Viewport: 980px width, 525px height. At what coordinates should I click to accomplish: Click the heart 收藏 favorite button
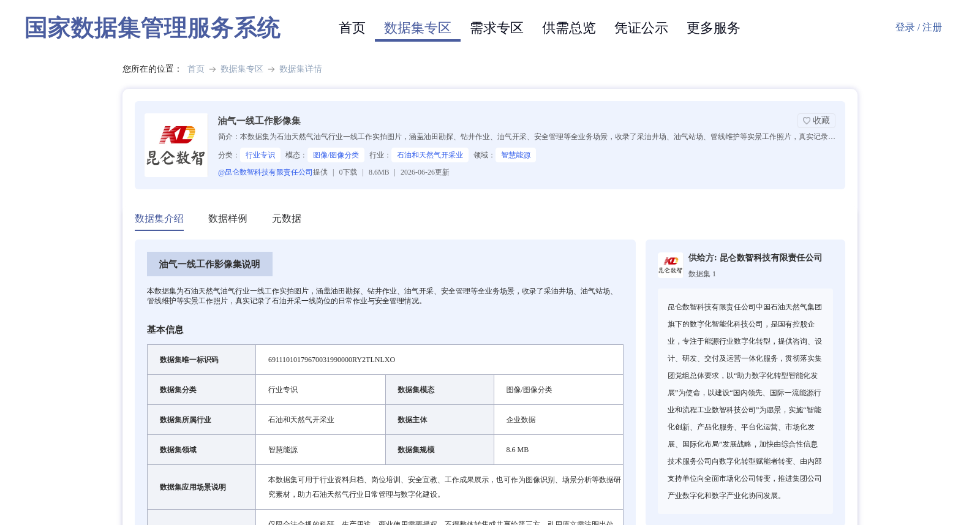[x=816, y=121]
